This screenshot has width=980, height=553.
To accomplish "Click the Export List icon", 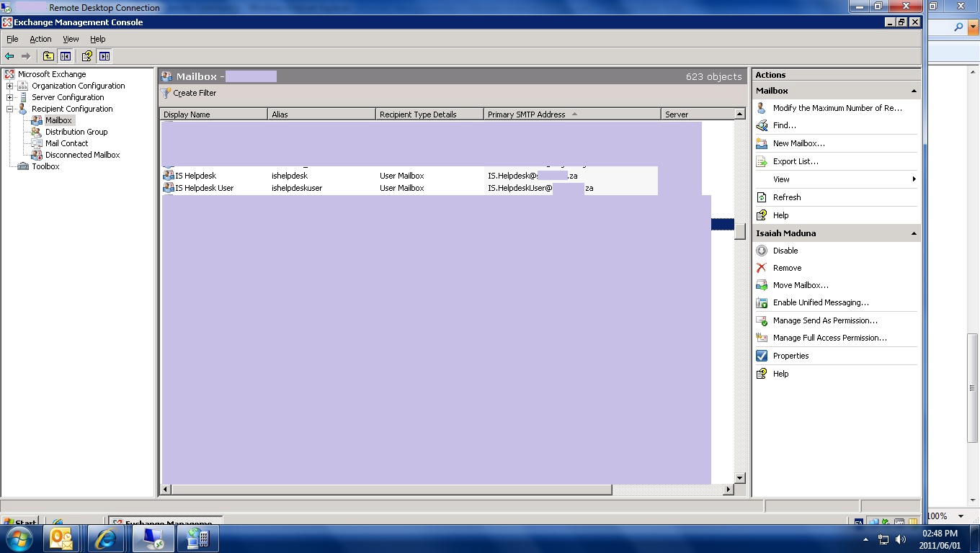I will point(762,161).
